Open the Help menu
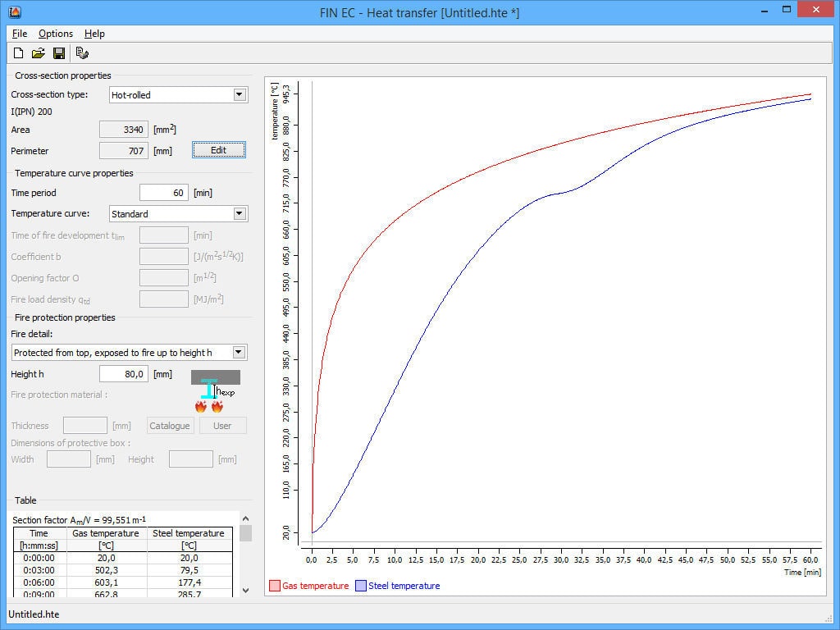The image size is (840, 630). 94,34
